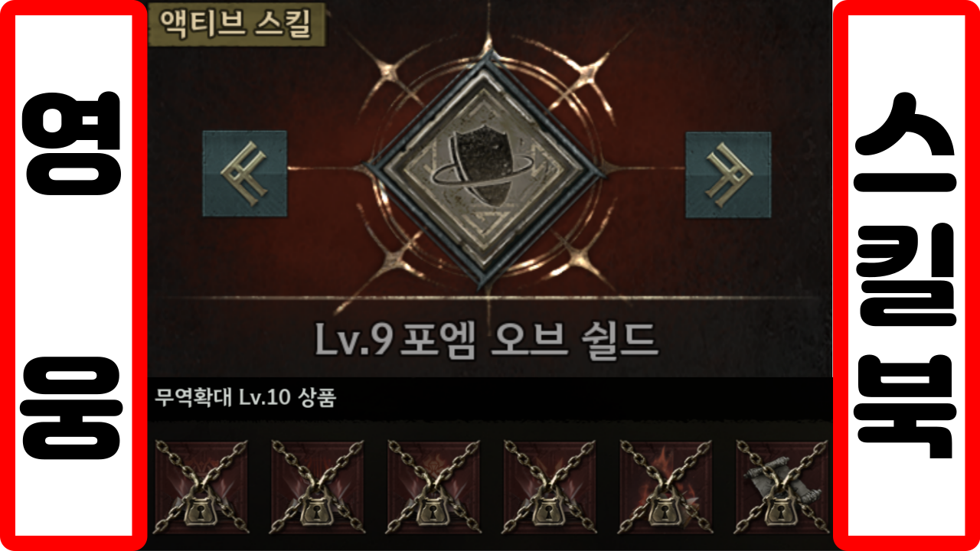This screenshot has height=551, width=980.
Task: Click the fourth chained locked item slot
Action: point(550,487)
